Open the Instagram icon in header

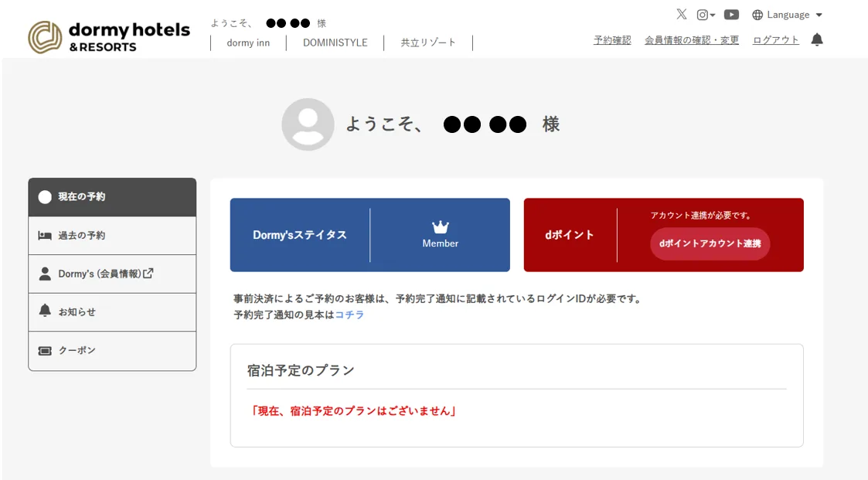pos(702,15)
